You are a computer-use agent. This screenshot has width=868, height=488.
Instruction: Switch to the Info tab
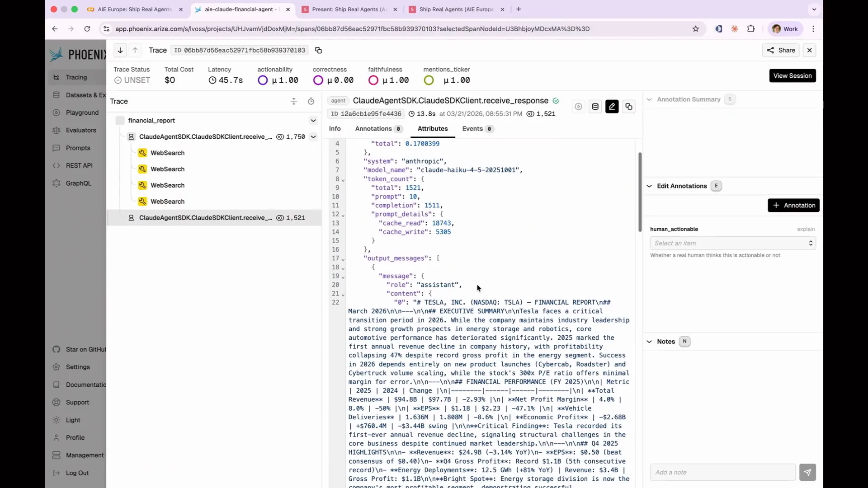[335, 129]
